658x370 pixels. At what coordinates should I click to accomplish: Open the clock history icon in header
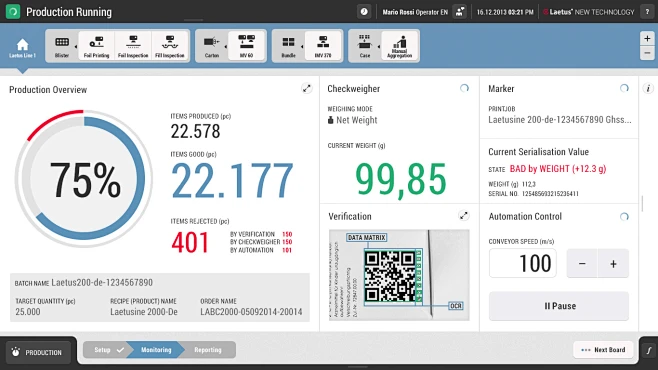[364, 12]
